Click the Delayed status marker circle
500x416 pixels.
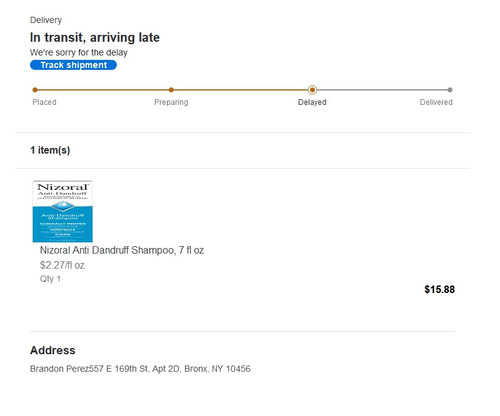click(312, 90)
